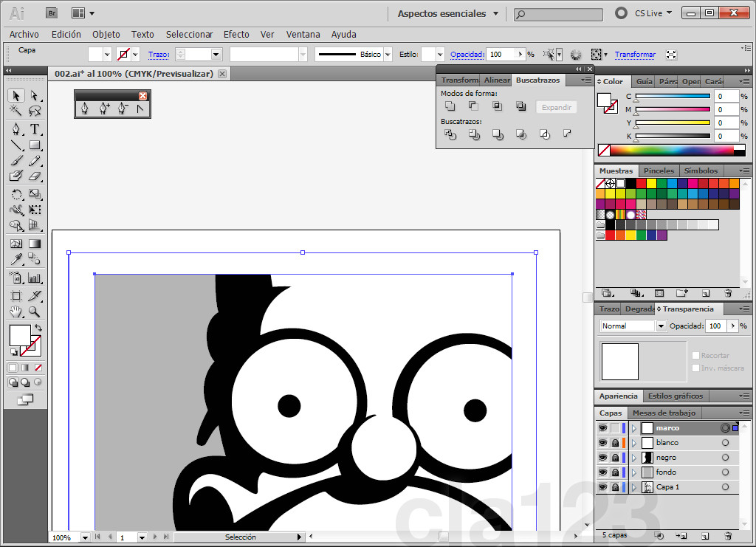The width and height of the screenshot is (756, 547).
Task: Select the Hand tool
Action: pyautogui.click(x=16, y=312)
